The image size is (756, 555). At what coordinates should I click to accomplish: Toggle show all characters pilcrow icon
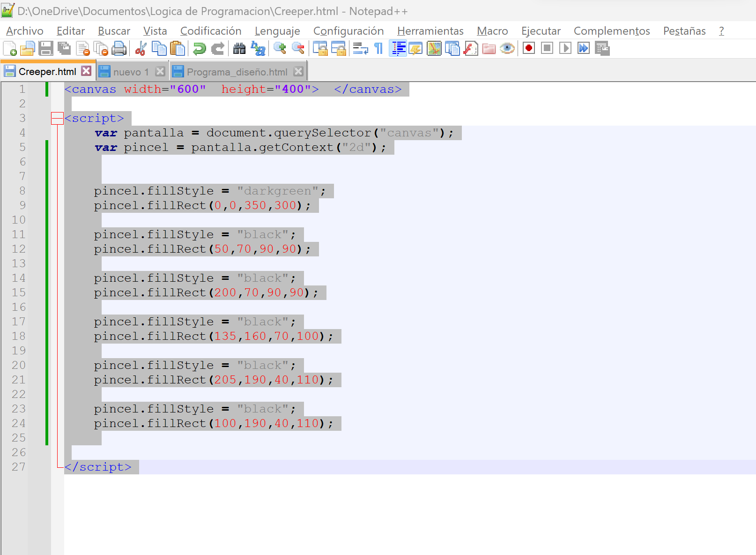point(378,48)
